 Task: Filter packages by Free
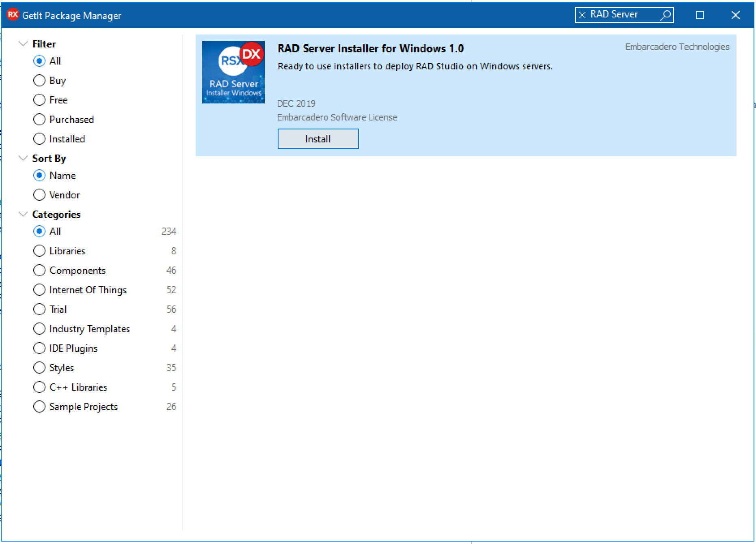(x=50, y=100)
